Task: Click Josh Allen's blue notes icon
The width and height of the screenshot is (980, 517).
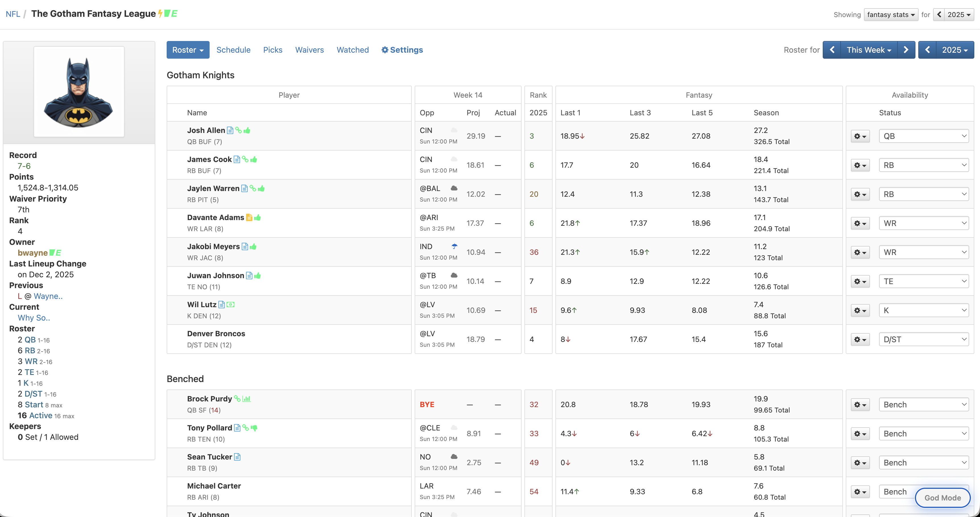Action: pyautogui.click(x=230, y=130)
